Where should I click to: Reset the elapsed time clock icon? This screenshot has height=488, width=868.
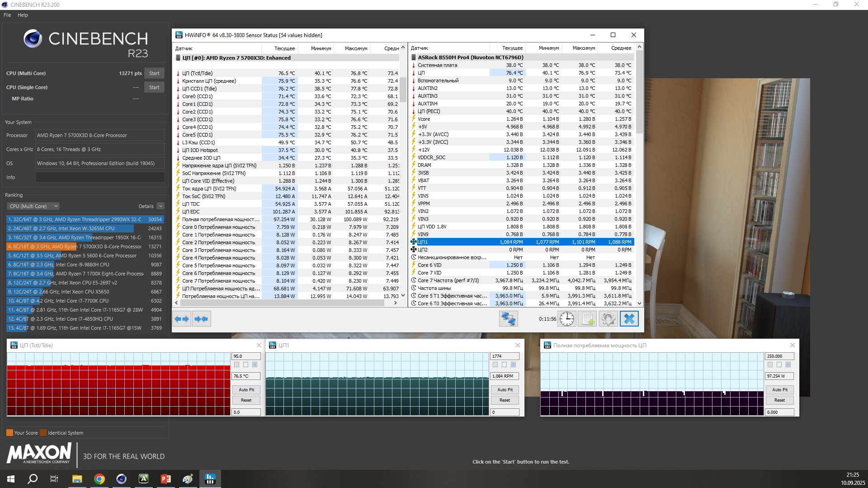(566, 319)
